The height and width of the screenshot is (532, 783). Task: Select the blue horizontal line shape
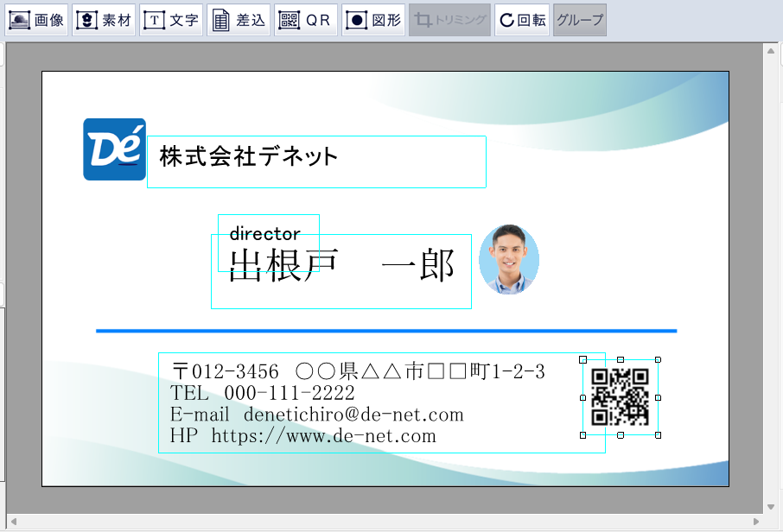coord(386,331)
